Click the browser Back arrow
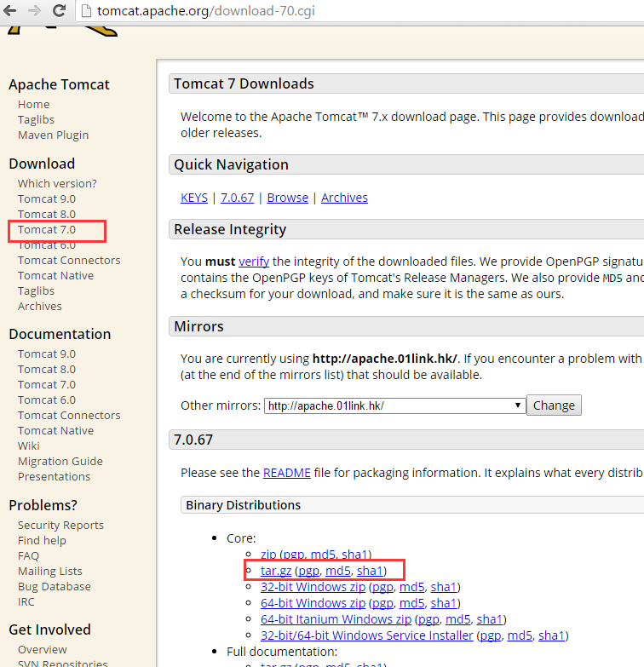The height and width of the screenshot is (667, 644). [9, 10]
